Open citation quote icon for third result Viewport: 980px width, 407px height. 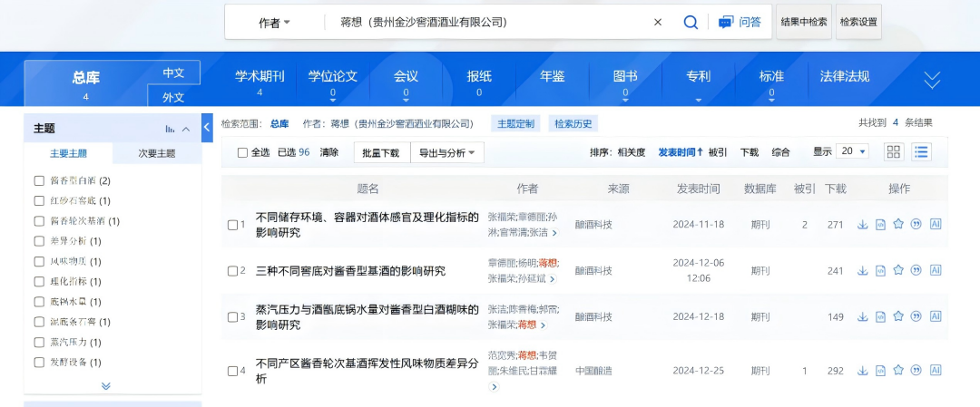point(916,316)
